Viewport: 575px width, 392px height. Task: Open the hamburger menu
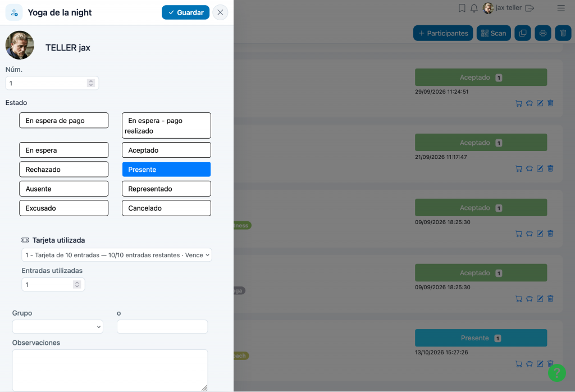coord(561,8)
